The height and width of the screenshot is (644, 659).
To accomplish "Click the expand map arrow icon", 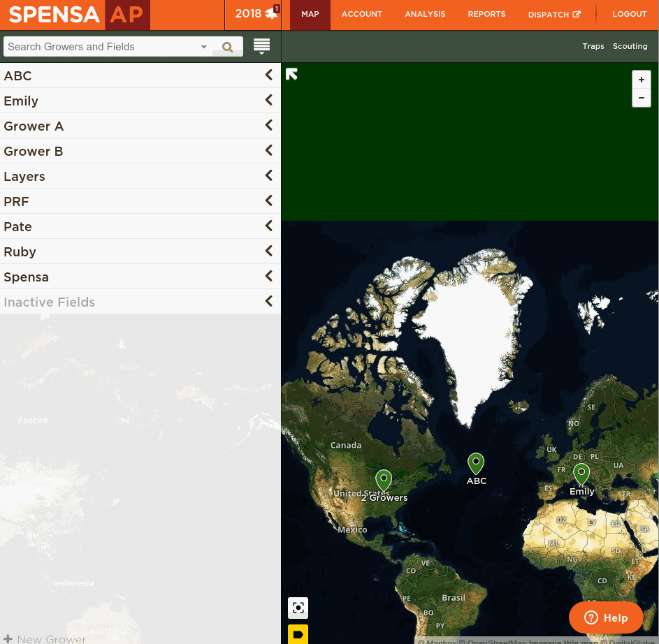I will pos(292,74).
